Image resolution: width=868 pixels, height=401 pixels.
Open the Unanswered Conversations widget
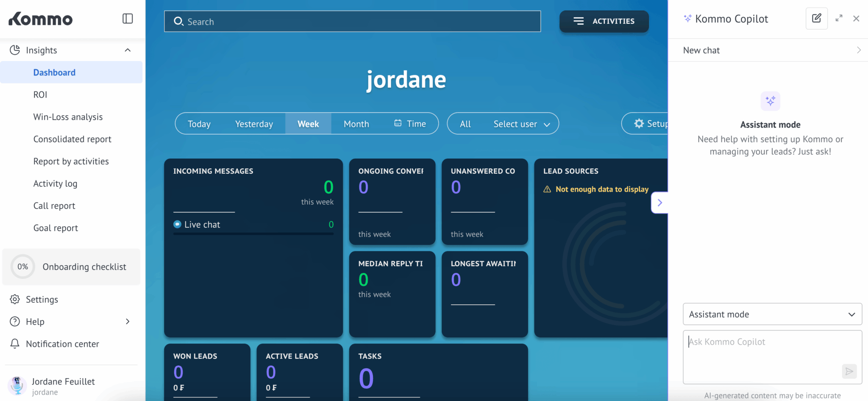tap(485, 202)
